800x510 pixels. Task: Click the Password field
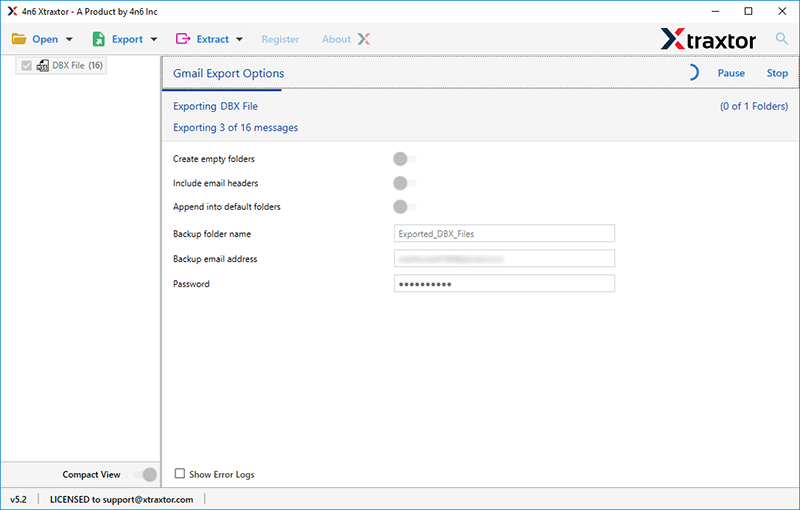504,284
